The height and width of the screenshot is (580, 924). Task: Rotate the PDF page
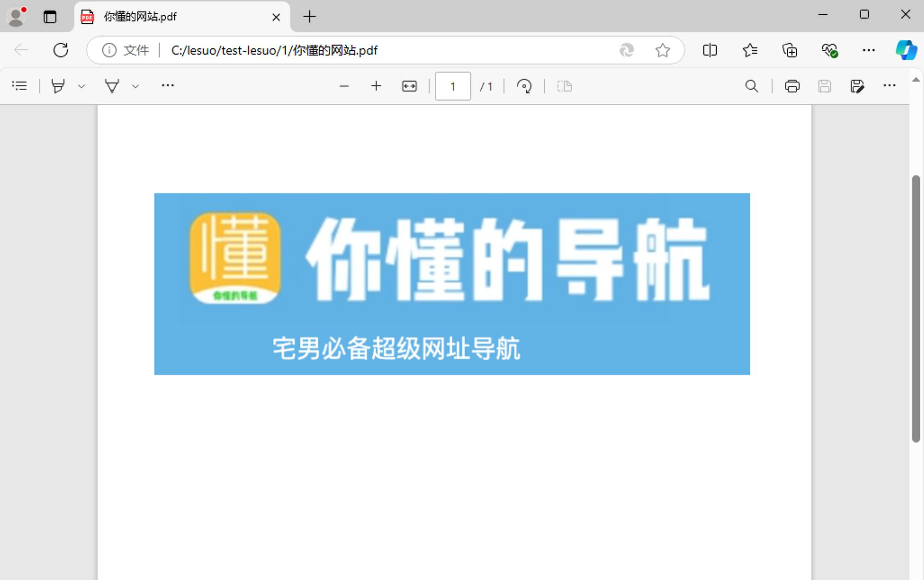pos(524,86)
